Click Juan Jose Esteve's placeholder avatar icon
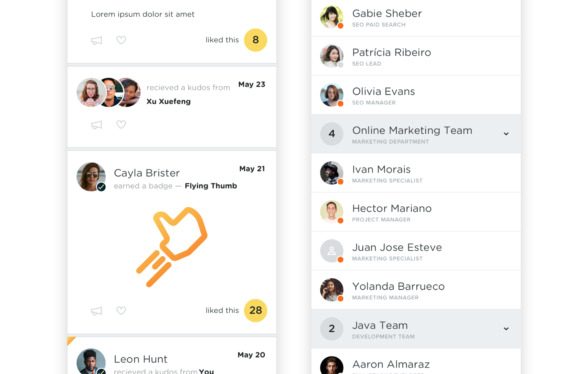This screenshot has width=588, height=374. coord(332,251)
